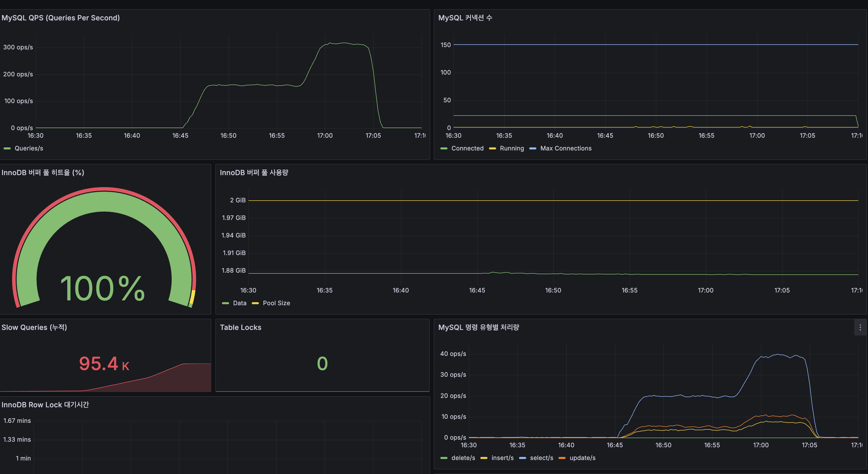Toggle the select/s series visibility

click(541, 458)
